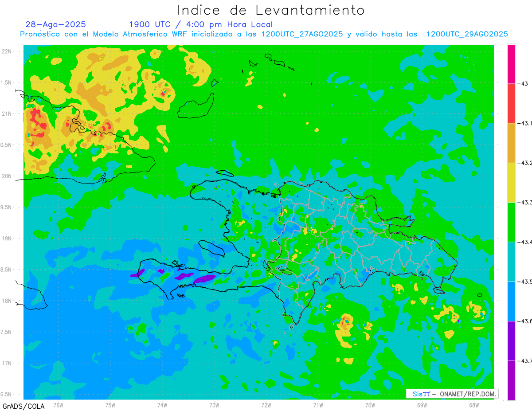
Task: Click the legend value "-43.7"
Action: point(524,360)
